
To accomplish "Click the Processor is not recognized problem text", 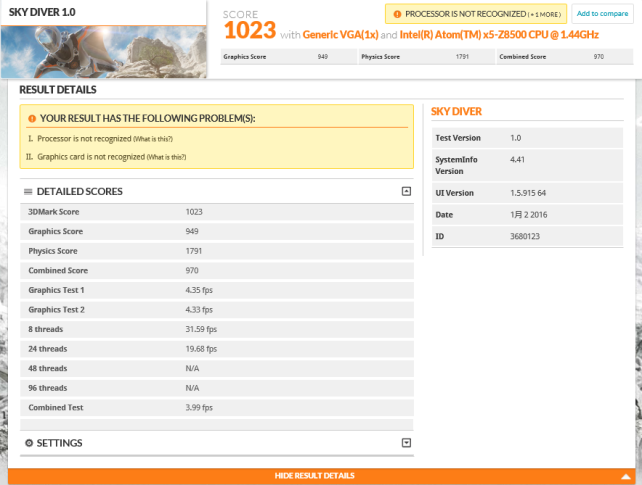I will point(84,139).
